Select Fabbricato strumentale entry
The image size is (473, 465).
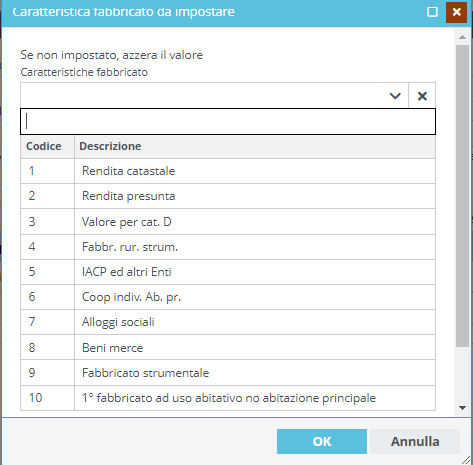228,373
